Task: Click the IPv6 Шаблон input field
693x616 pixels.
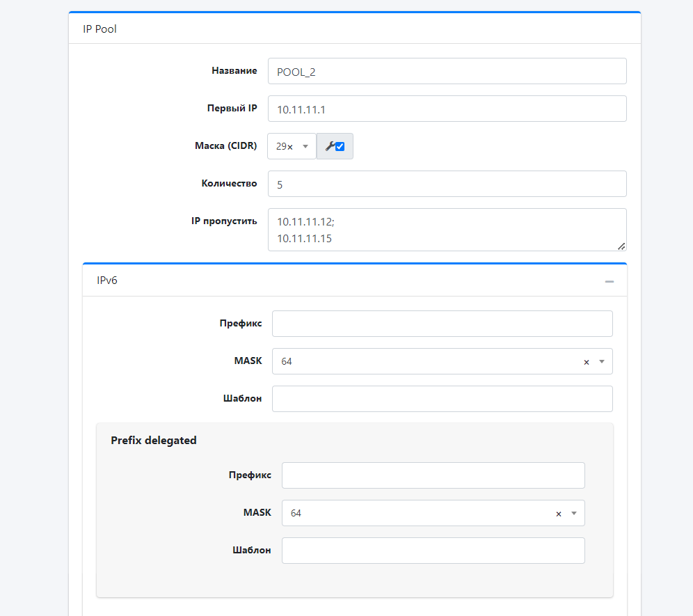Action: pyautogui.click(x=442, y=399)
